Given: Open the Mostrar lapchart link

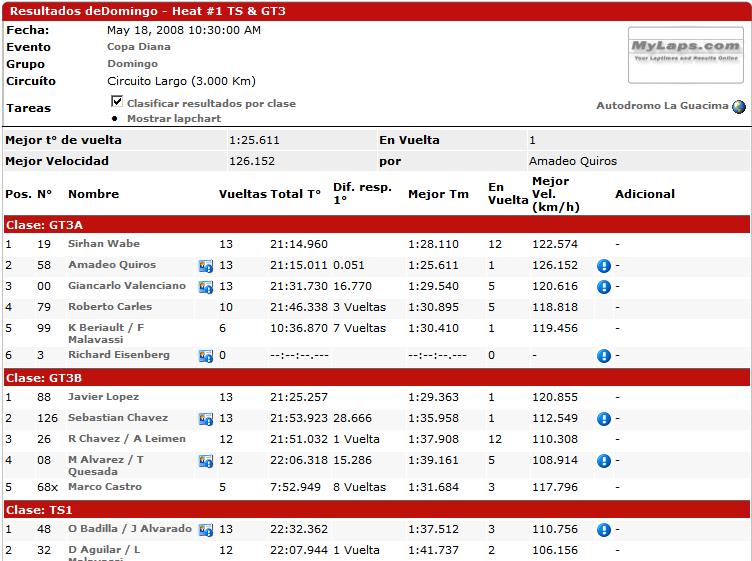Looking at the screenshot, I should point(173,118).
